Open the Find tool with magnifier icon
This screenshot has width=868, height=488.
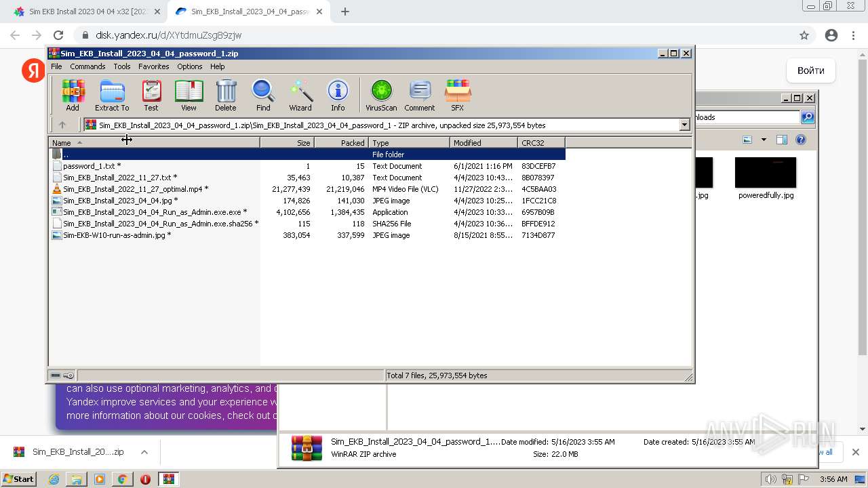pos(263,95)
